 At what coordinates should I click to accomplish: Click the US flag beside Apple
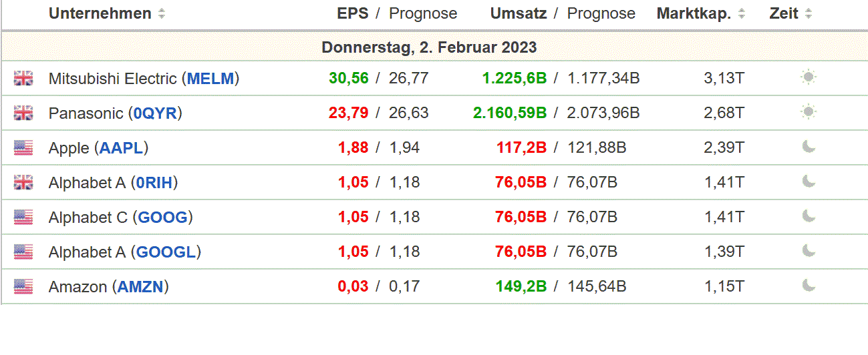pos(23,148)
